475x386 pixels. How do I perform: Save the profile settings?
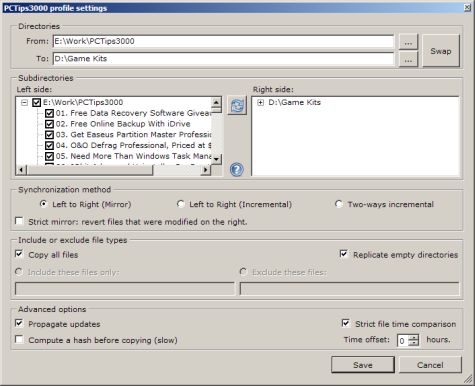[x=363, y=365]
